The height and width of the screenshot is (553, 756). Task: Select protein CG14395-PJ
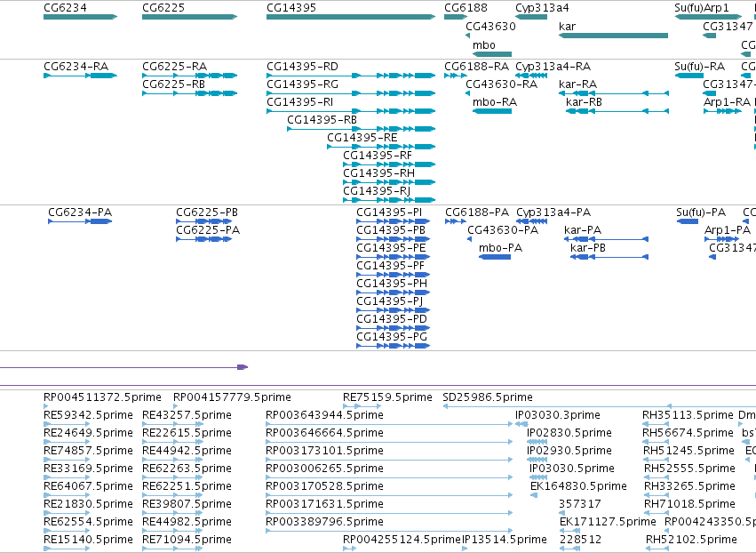point(390,301)
